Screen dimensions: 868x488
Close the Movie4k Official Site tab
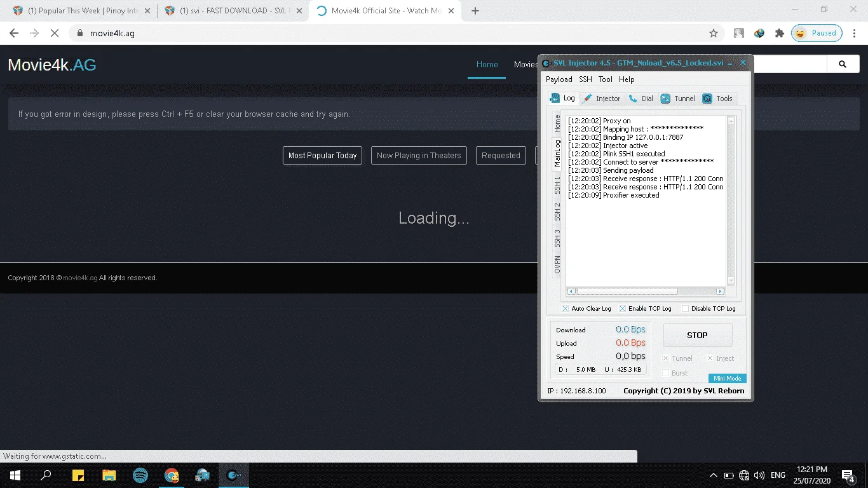452,11
